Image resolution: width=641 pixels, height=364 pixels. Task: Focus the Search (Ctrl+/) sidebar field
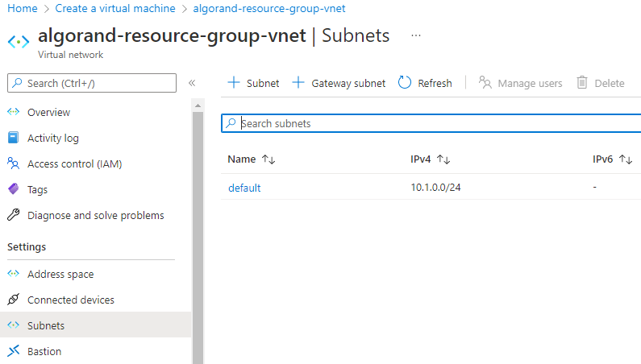pos(92,83)
